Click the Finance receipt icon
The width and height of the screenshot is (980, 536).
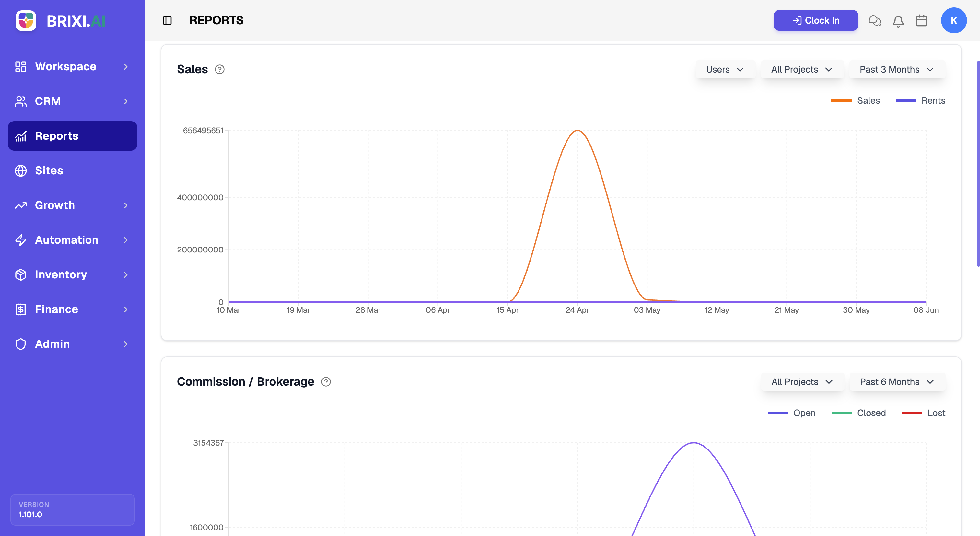20,309
